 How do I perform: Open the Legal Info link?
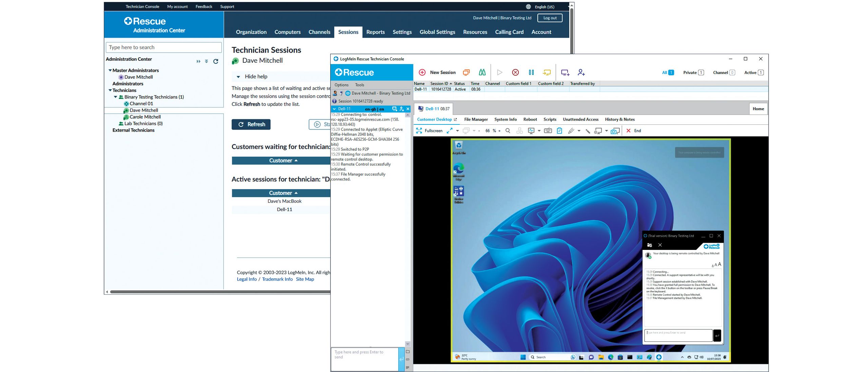pos(246,279)
